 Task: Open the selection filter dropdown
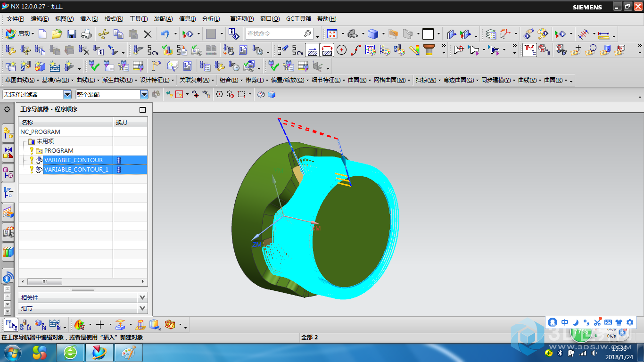pyautogui.click(x=67, y=94)
